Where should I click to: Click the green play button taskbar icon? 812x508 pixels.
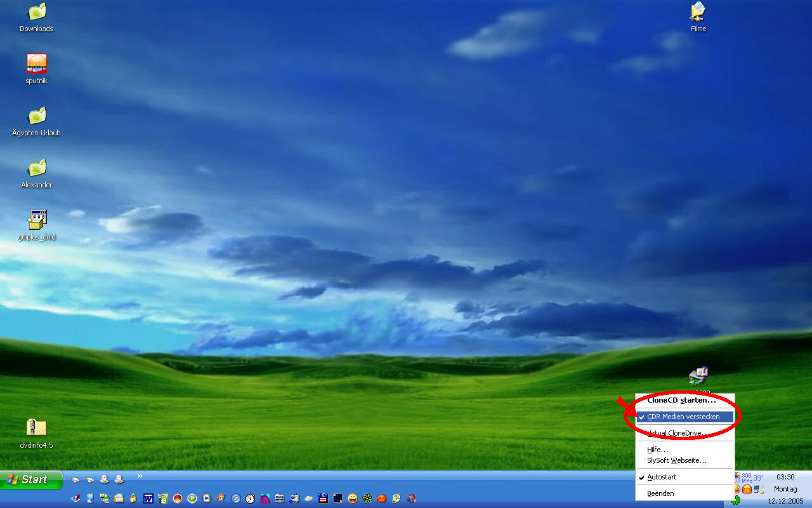(x=192, y=498)
